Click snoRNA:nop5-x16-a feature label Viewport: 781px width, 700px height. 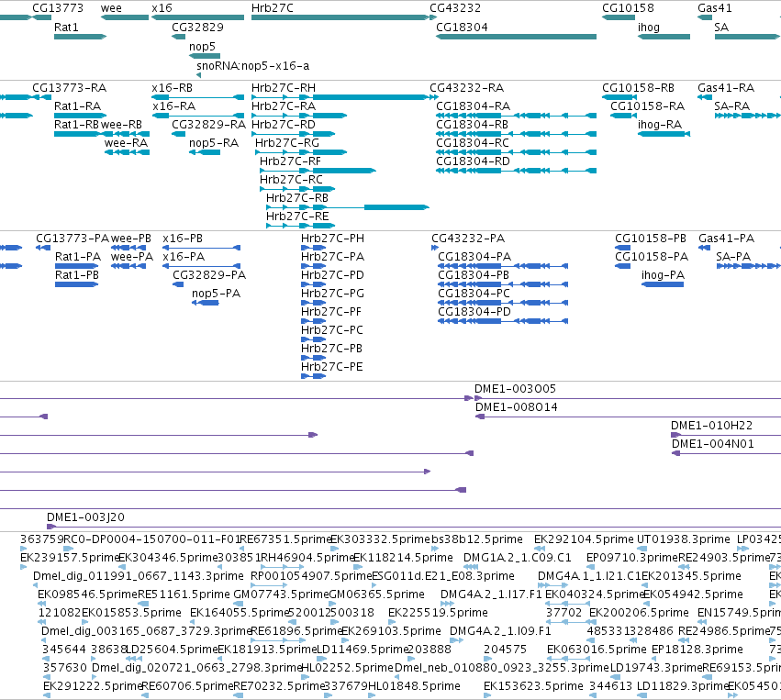pyautogui.click(x=253, y=66)
